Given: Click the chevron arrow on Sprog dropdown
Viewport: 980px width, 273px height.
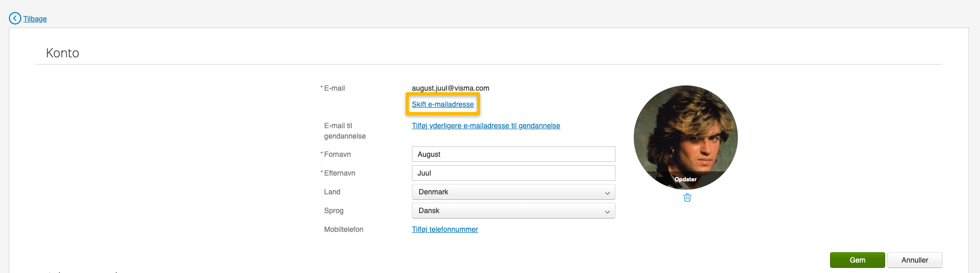Looking at the screenshot, I should click(607, 212).
